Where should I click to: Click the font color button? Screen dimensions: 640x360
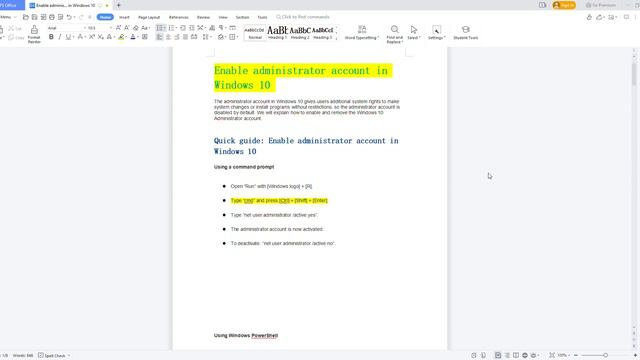tap(133, 37)
